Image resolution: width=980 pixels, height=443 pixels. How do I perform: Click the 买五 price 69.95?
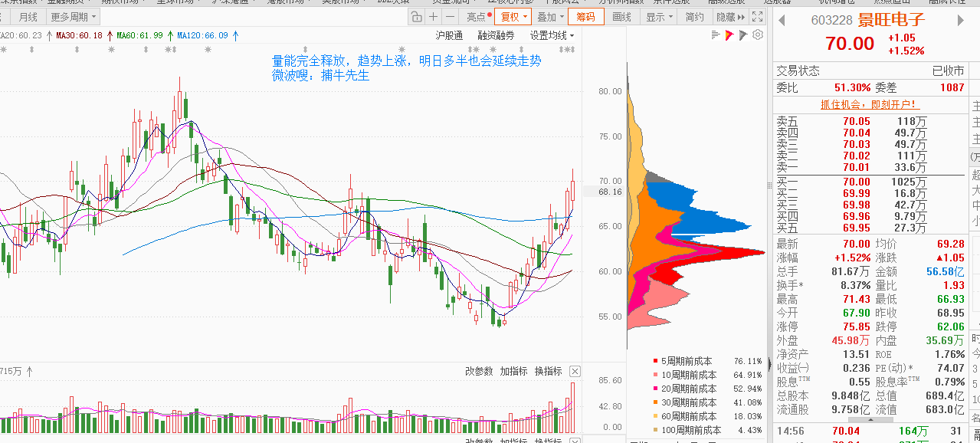tap(857, 228)
